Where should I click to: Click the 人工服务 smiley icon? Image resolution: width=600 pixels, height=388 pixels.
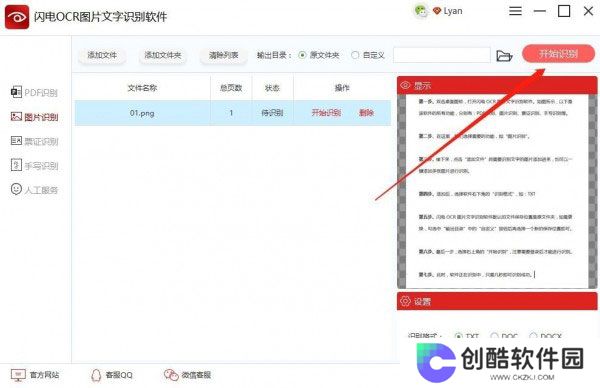point(16,189)
